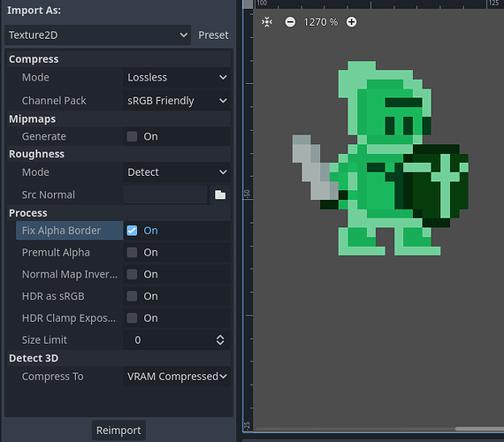Open Channel Pack sRGB Friendly dropdown
The image size is (504, 442).
coord(177,101)
